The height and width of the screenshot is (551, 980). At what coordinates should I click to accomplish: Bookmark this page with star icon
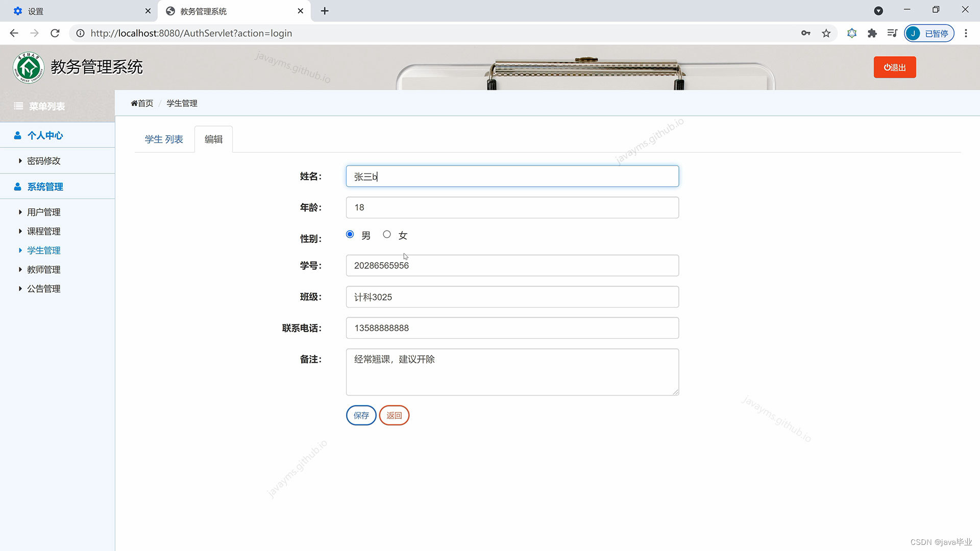click(x=826, y=33)
